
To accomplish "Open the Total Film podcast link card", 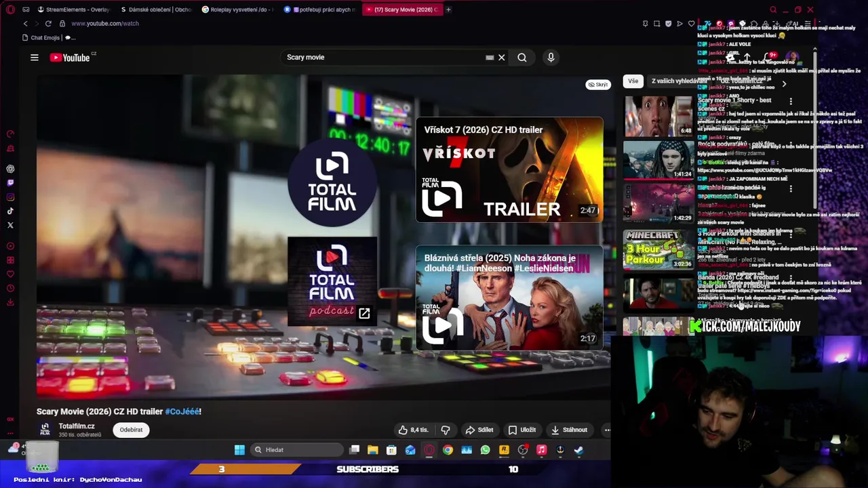I will click(332, 281).
